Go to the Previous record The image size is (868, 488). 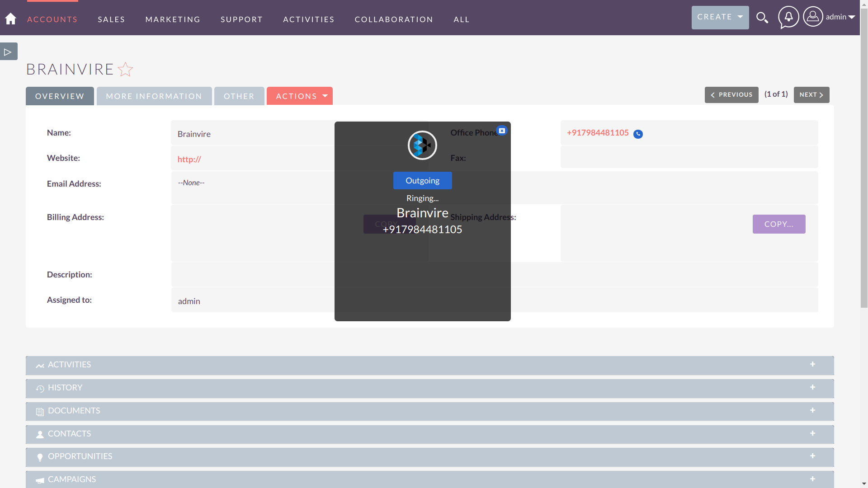coord(731,95)
